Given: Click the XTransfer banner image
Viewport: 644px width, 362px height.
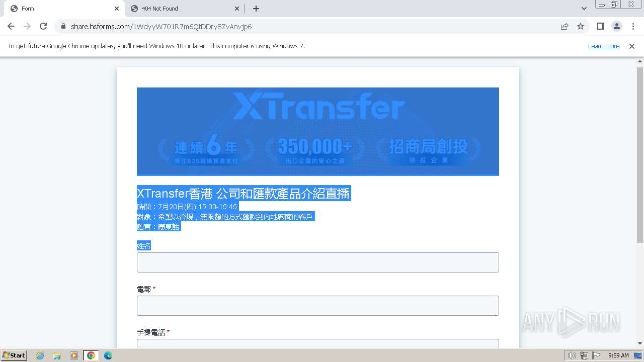Looking at the screenshot, I should pos(318,132).
